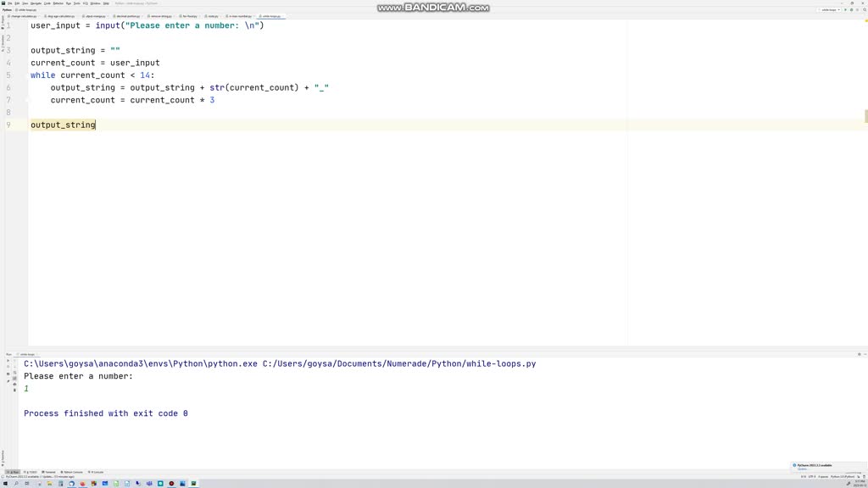
Task: Click the UTF-8 encoding indicator
Action: [x=814, y=476]
